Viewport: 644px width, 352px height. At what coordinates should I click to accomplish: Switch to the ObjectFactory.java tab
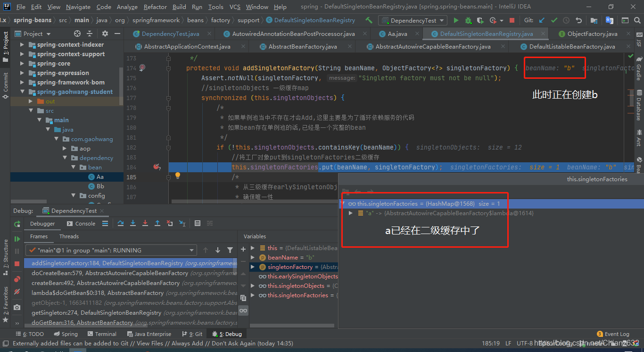pos(592,34)
